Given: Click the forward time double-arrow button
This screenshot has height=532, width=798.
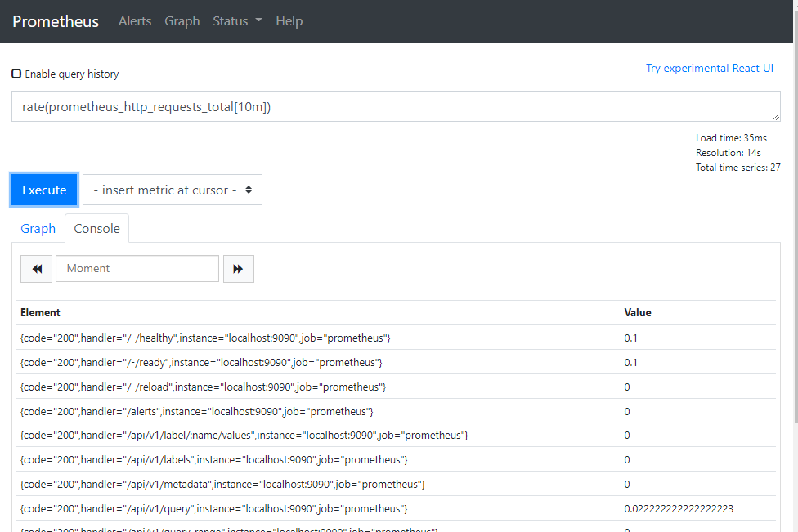Looking at the screenshot, I should click(238, 269).
